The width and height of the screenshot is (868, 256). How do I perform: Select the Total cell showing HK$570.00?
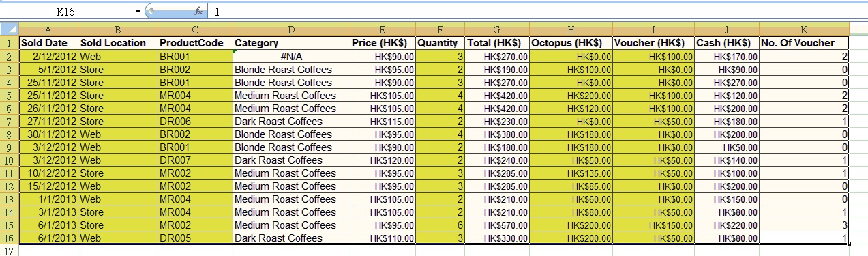(497, 225)
